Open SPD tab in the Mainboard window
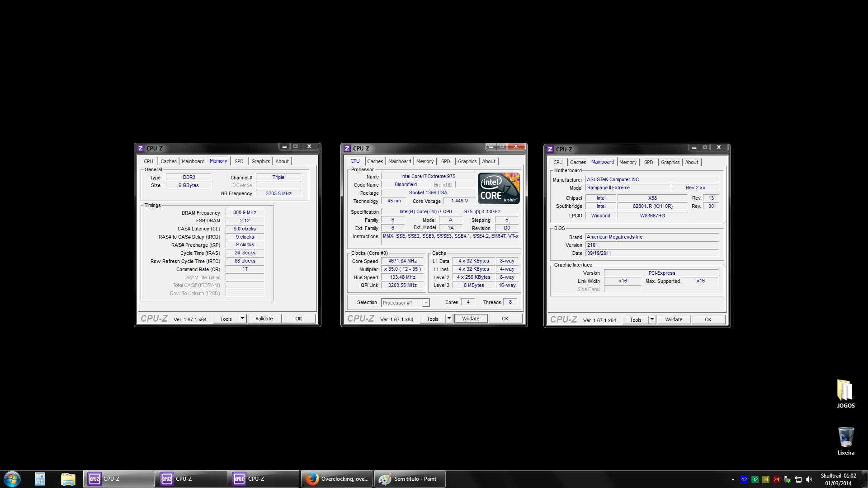The image size is (868, 488). click(x=649, y=162)
